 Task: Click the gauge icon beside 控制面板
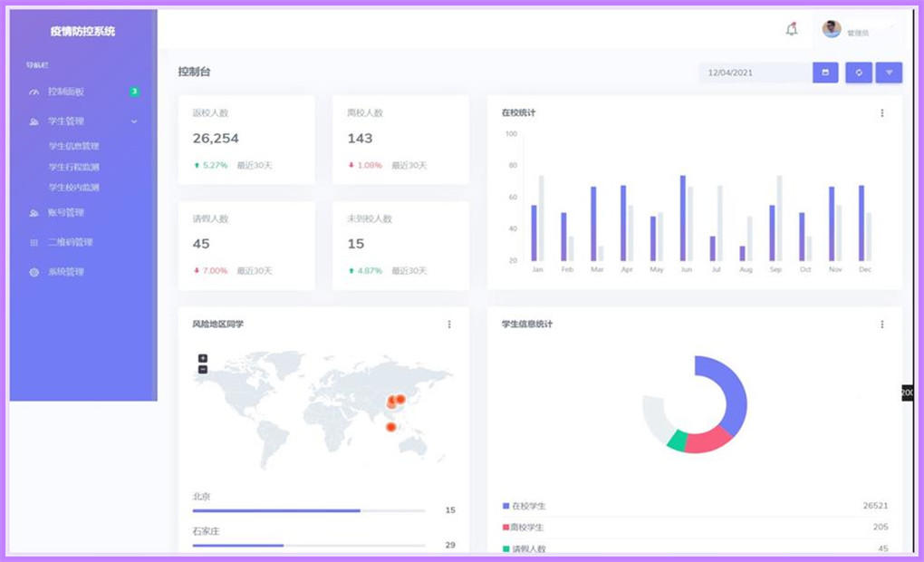click(x=34, y=92)
